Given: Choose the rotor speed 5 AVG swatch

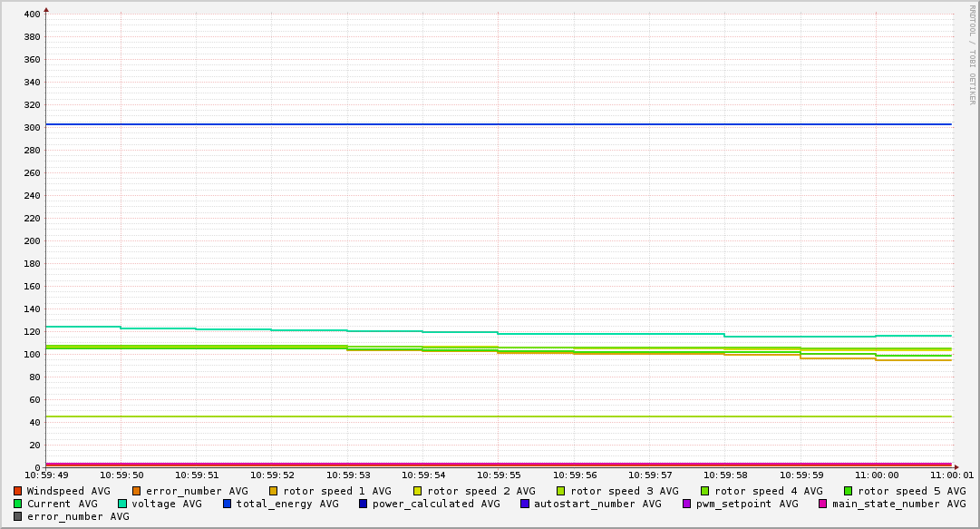Looking at the screenshot, I should 849,491.
